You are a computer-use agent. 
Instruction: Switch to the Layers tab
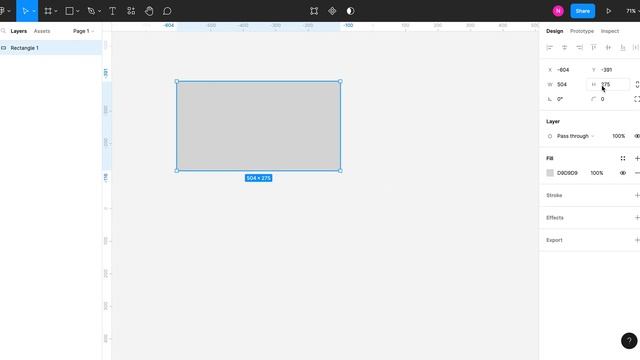[19, 31]
